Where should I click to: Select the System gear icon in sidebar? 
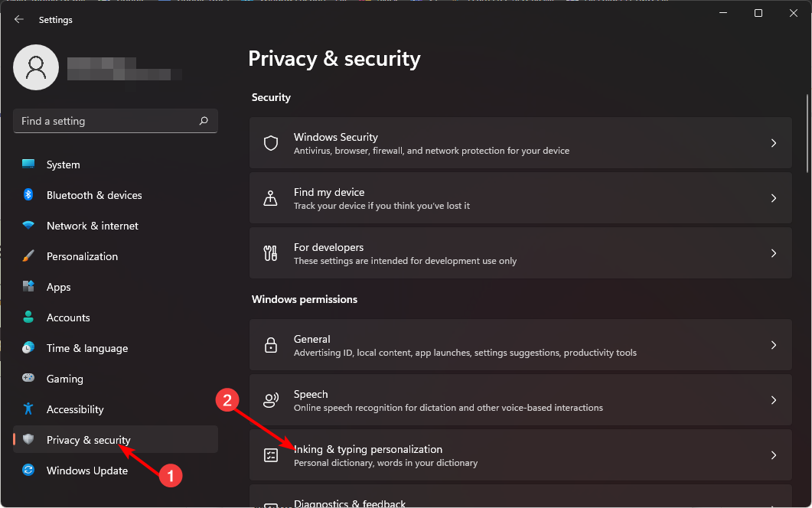29,164
